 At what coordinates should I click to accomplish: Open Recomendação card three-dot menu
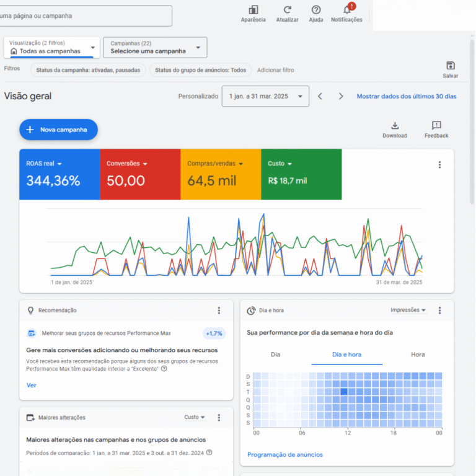pyautogui.click(x=219, y=311)
